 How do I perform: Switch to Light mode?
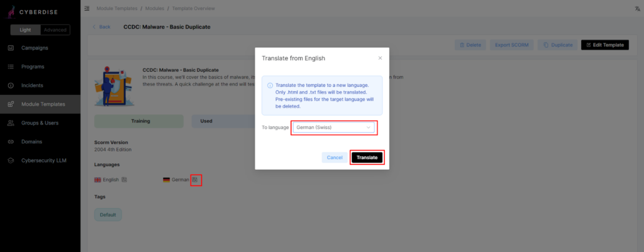(x=25, y=30)
